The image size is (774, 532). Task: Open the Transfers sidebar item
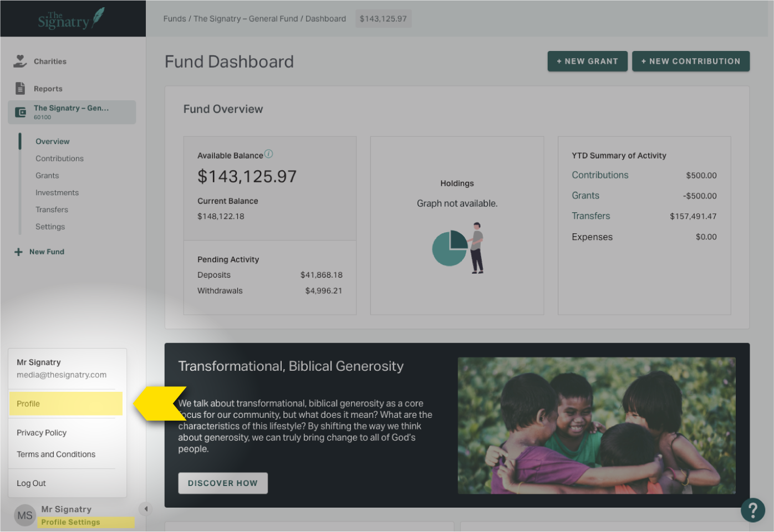click(x=52, y=209)
